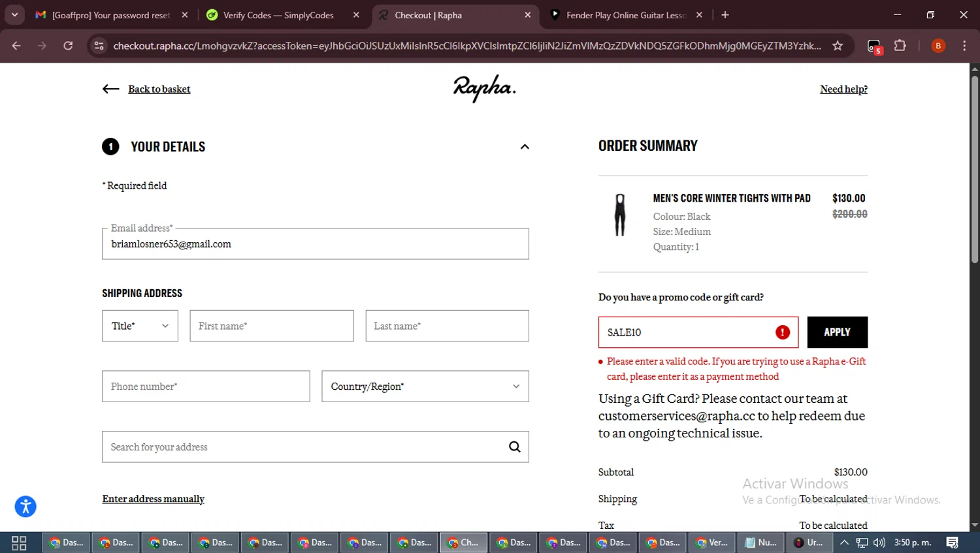
Task: Click the Search for your address field
Action: coord(316,447)
